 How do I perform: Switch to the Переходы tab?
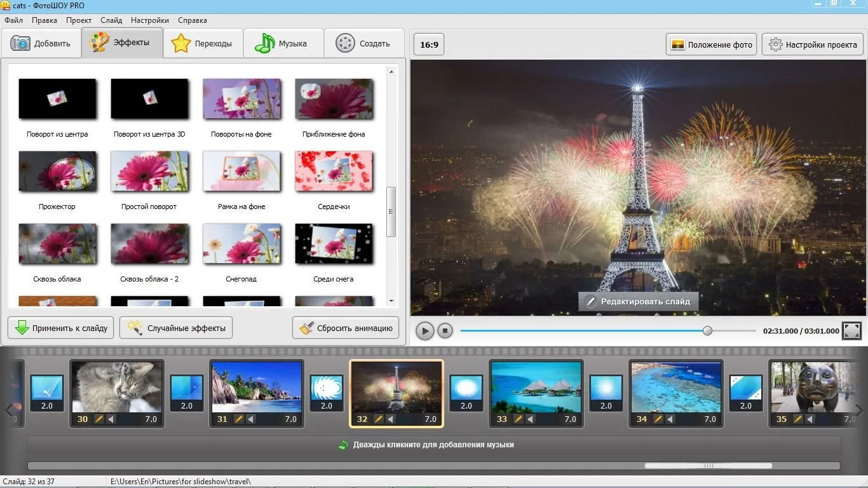point(203,43)
